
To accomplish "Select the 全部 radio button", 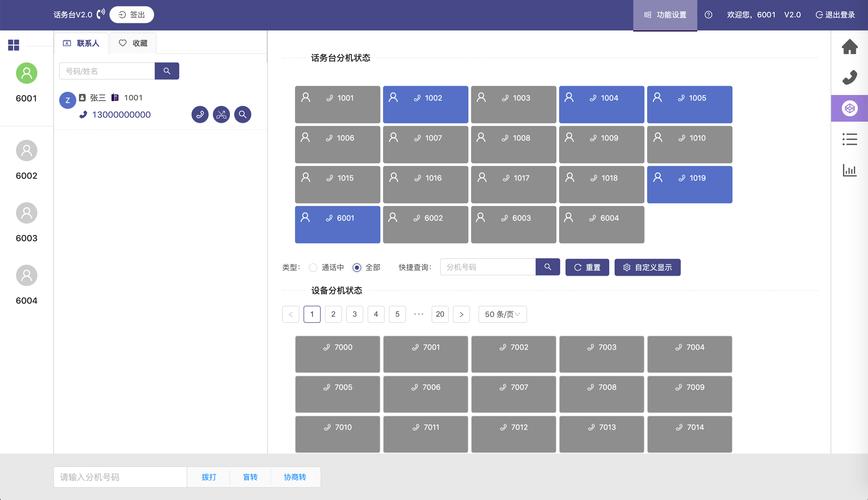I will (x=357, y=267).
